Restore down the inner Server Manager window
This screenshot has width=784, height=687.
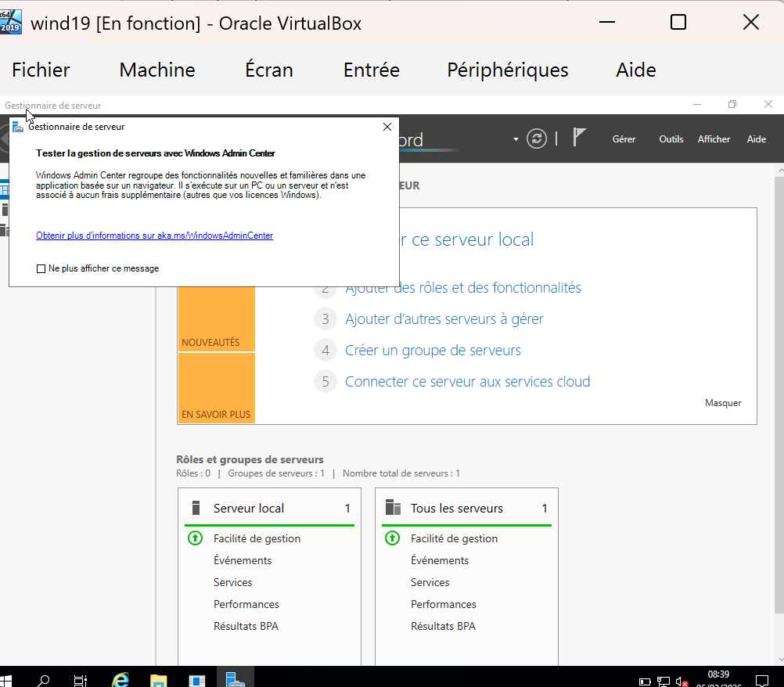point(732,105)
